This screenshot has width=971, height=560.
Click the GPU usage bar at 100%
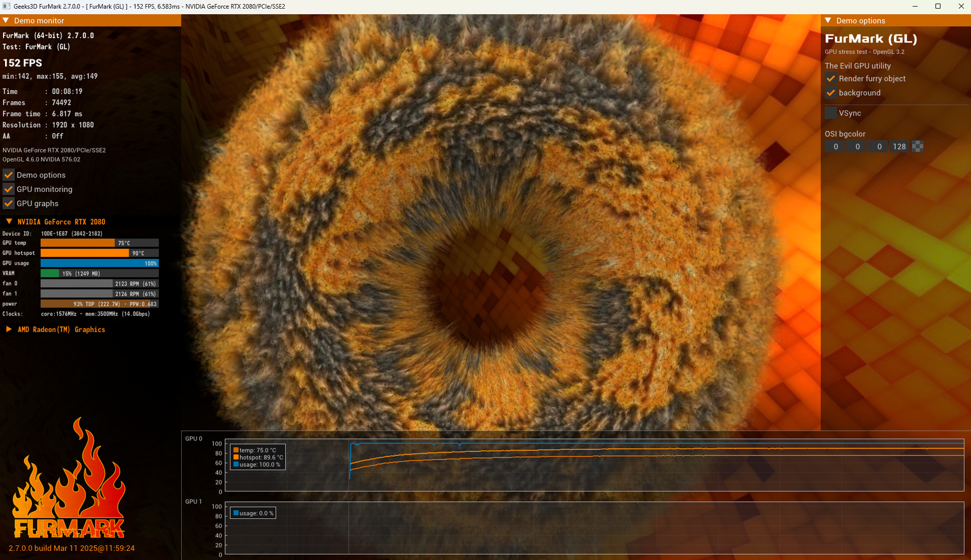(100, 263)
